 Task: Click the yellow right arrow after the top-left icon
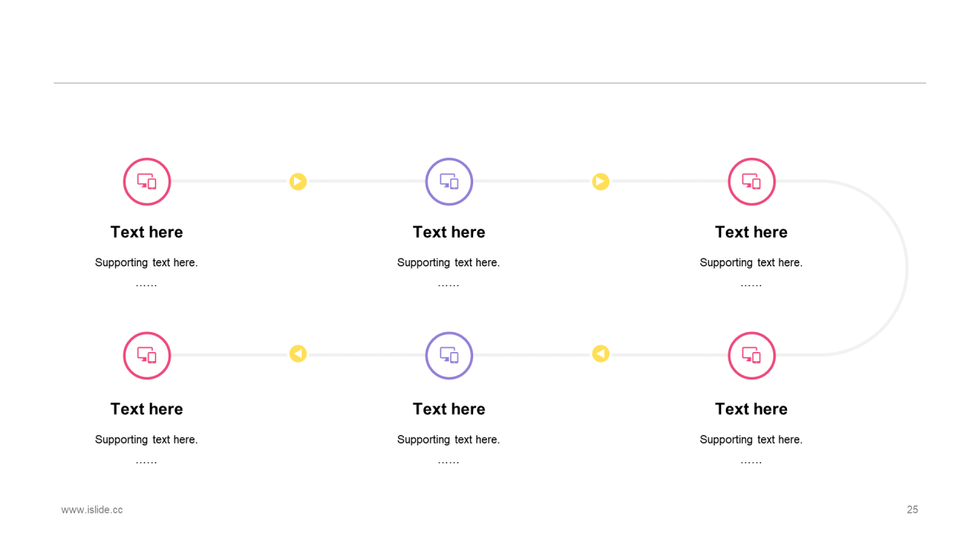click(x=298, y=181)
